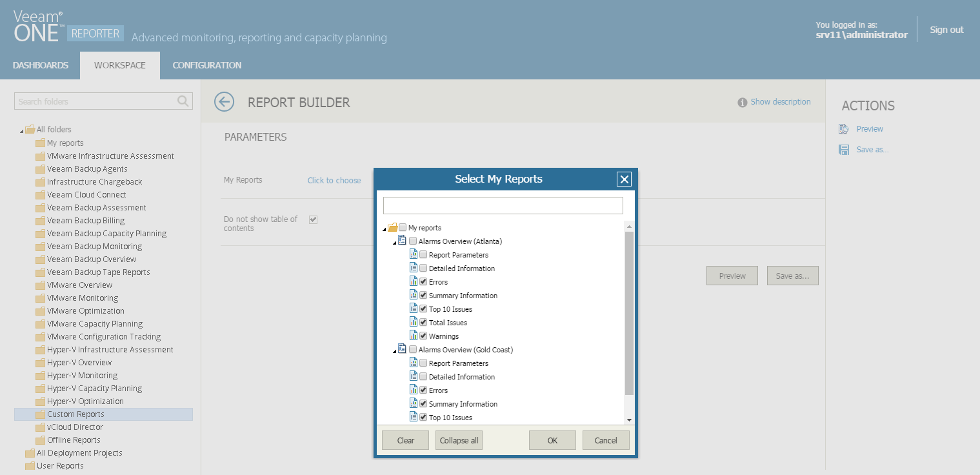Click the Show description link
The image size is (980, 475).
pyautogui.click(x=781, y=102)
